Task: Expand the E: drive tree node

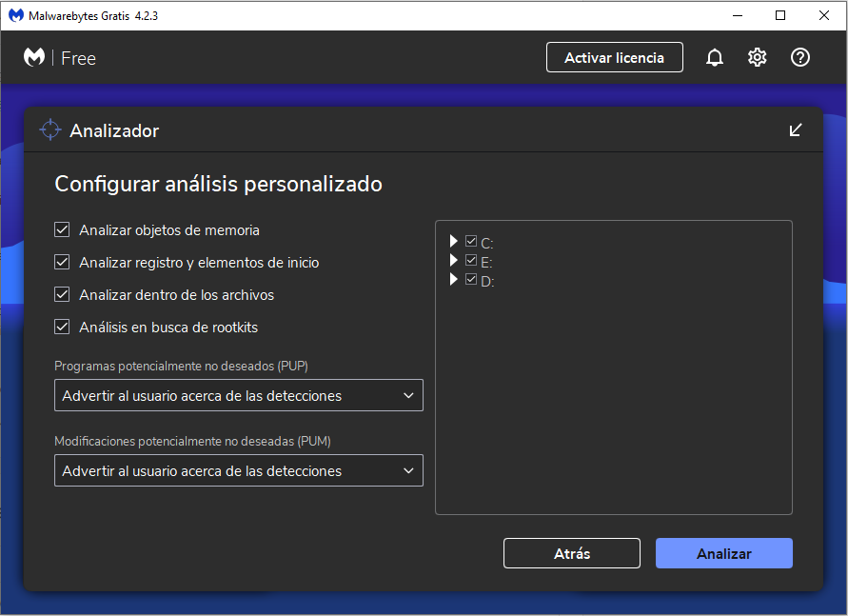Action: (x=454, y=261)
